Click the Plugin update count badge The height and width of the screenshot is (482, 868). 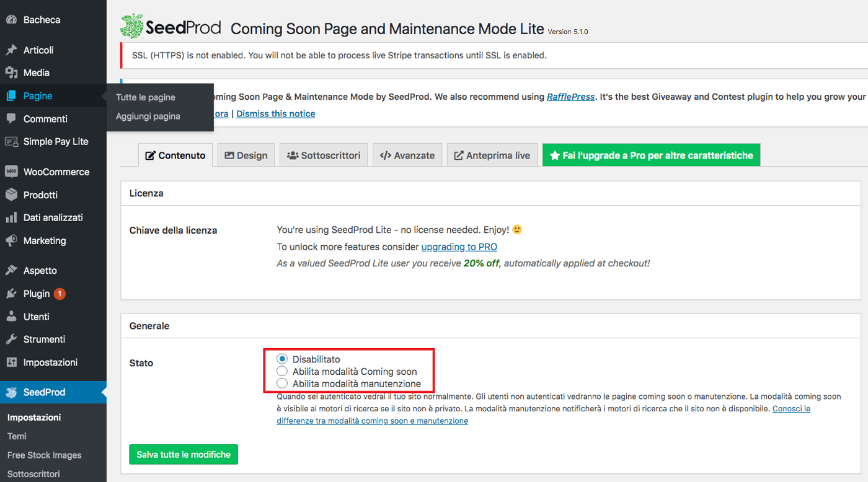60,294
